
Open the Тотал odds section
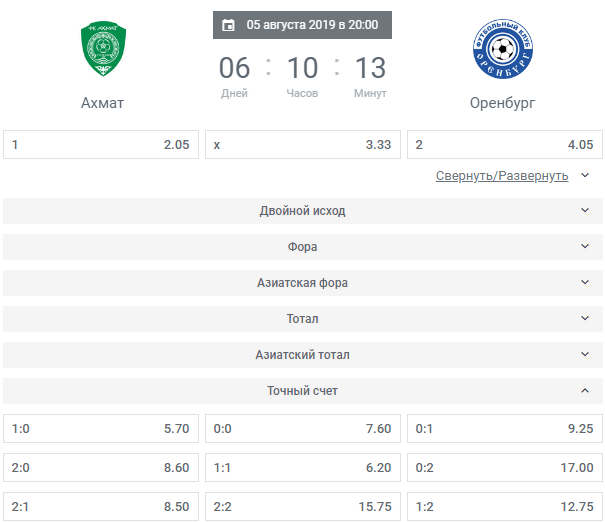tap(302, 319)
